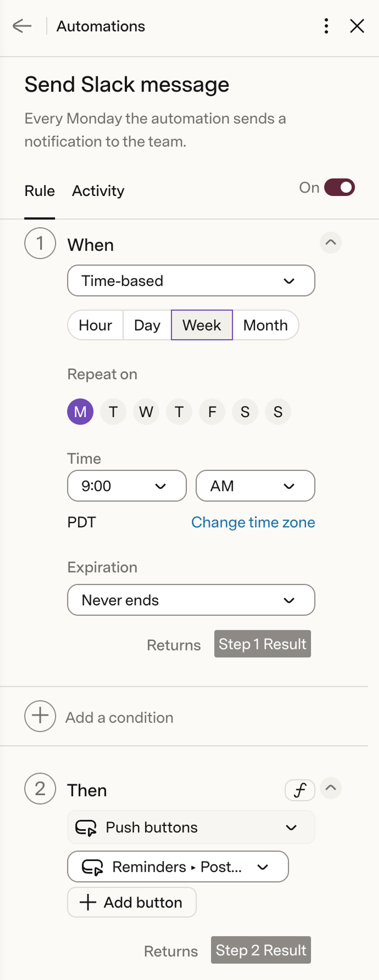Open the Time-based trigger dropdown
The width and height of the screenshot is (379, 980).
191,281
